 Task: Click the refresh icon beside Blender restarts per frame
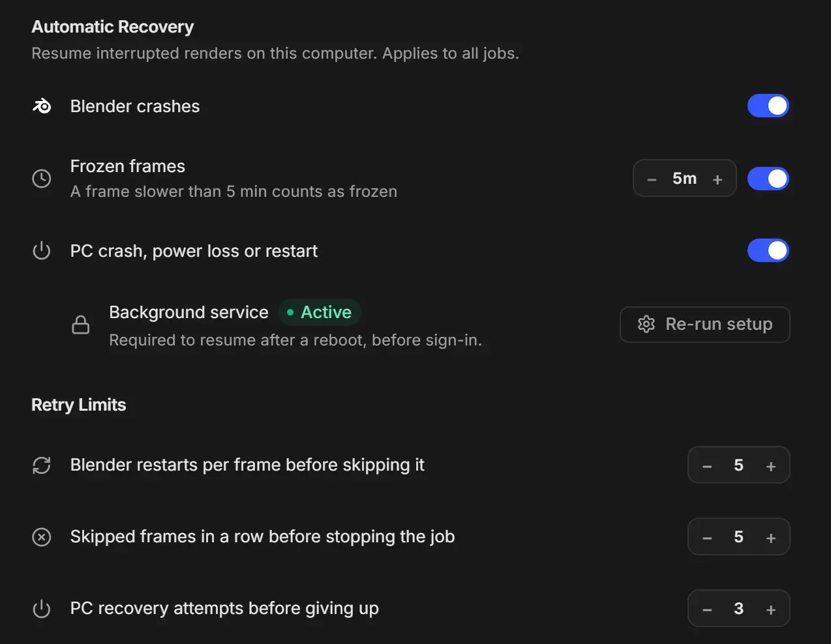click(x=42, y=465)
